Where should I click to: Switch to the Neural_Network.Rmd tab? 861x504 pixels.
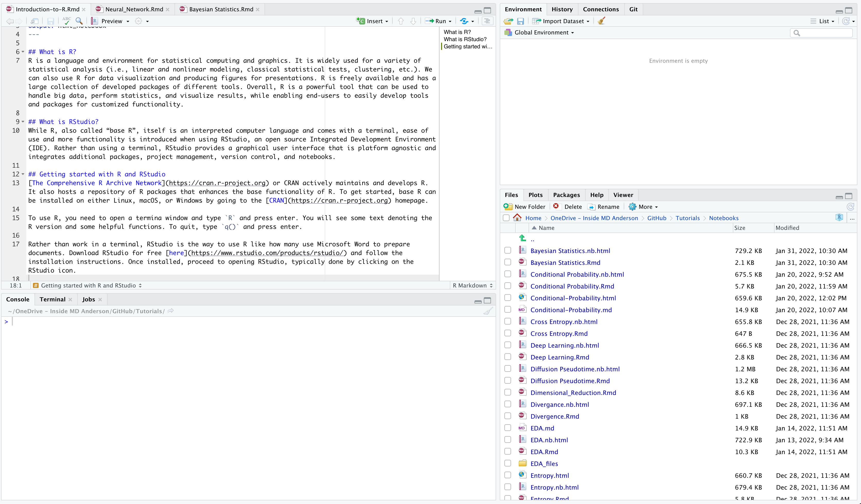(x=134, y=9)
